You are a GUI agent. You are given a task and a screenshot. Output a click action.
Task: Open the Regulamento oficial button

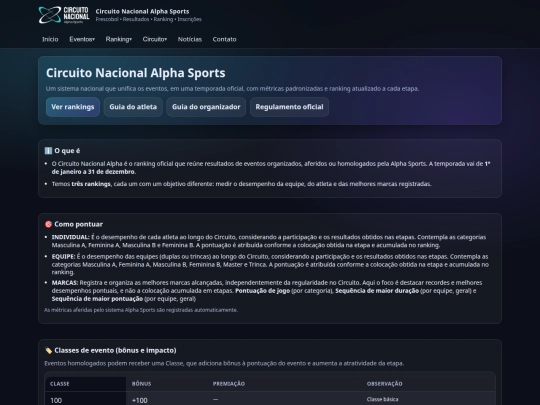pyautogui.click(x=289, y=107)
